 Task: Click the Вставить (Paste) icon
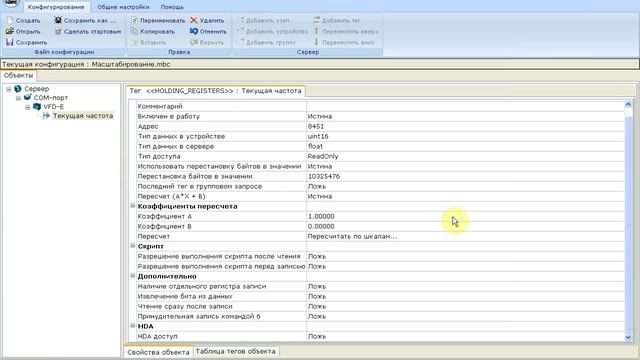[134, 42]
